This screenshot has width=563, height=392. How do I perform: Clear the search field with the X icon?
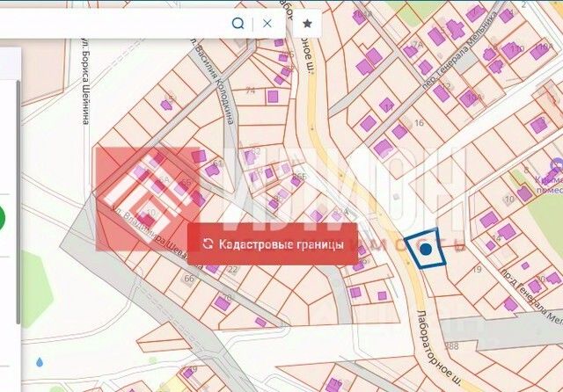(267, 24)
